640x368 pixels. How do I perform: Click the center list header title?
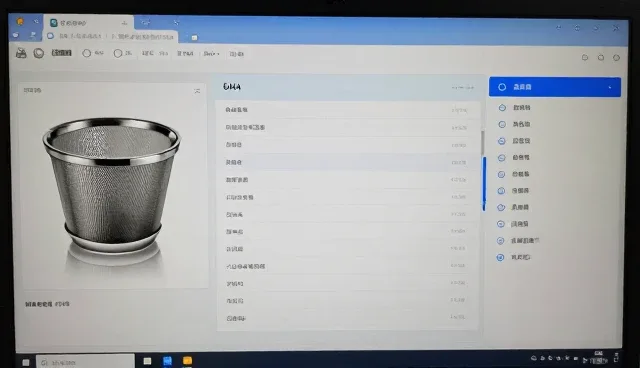tap(232, 86)
